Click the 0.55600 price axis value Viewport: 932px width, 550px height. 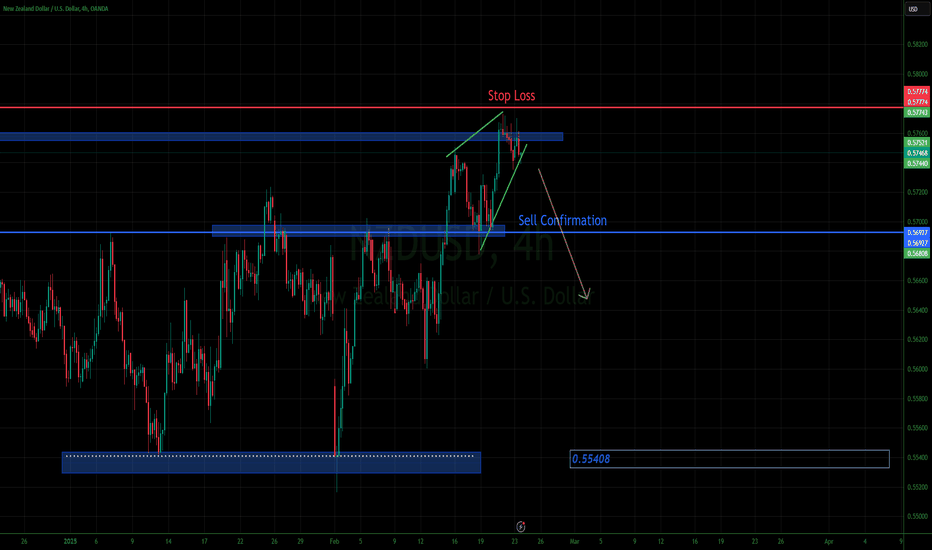pyautogui.click(x=917, y=428)
